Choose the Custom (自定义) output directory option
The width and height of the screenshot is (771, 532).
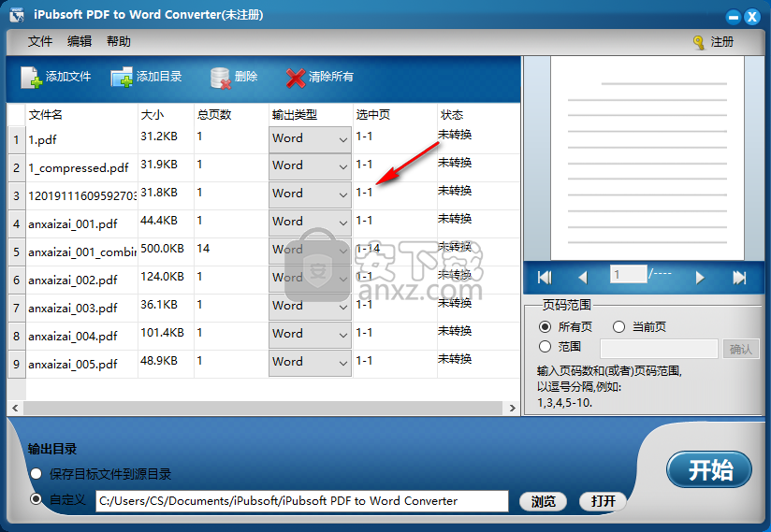(x=36, y=499)
